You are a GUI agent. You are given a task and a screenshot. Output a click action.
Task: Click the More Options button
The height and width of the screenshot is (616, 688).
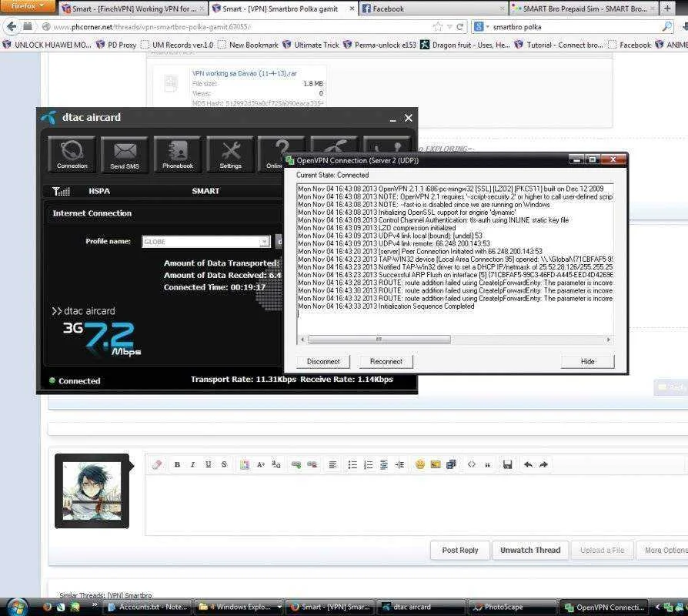[x=663, y=550]
